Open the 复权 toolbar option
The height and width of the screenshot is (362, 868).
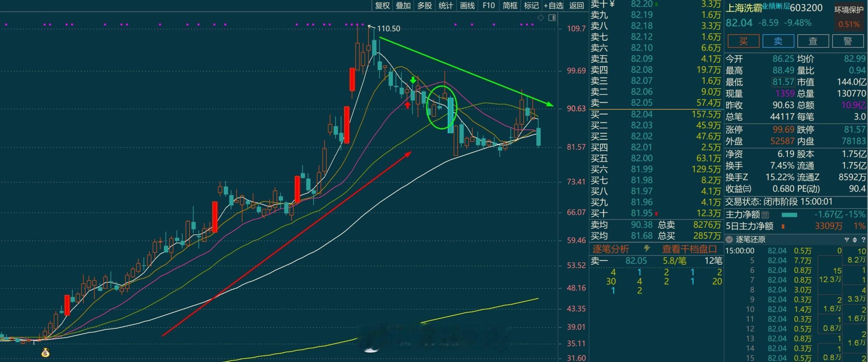click(x=383, y=5)
